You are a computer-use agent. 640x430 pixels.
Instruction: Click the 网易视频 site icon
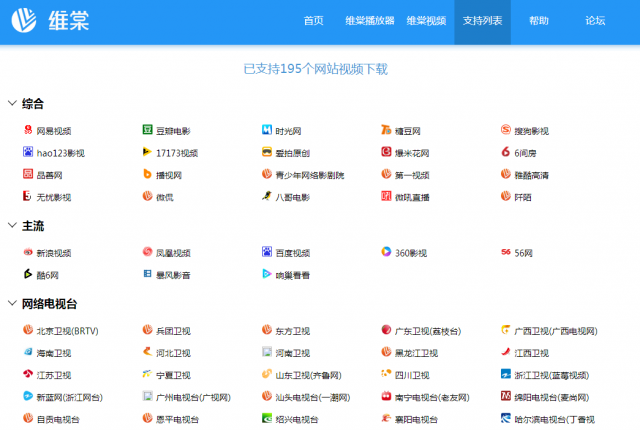pos(28,130)
